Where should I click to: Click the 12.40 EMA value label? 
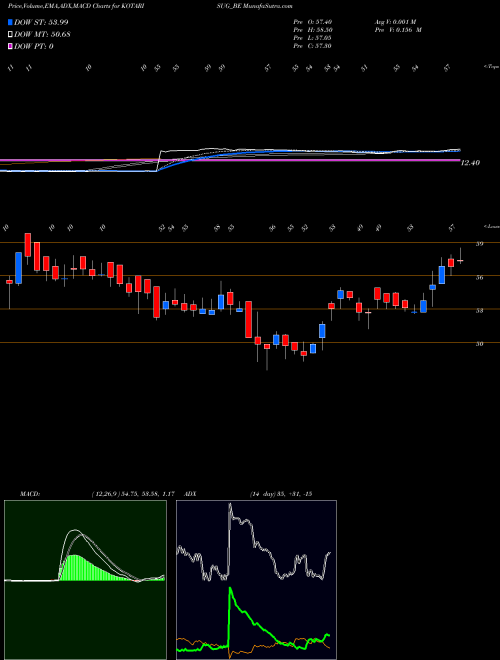pos(470,163)
